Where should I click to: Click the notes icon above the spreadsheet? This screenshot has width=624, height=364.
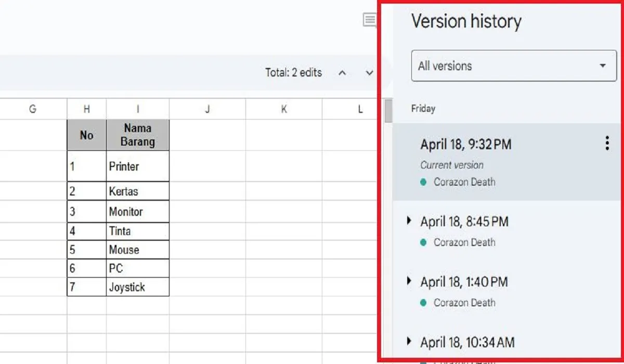369,21
